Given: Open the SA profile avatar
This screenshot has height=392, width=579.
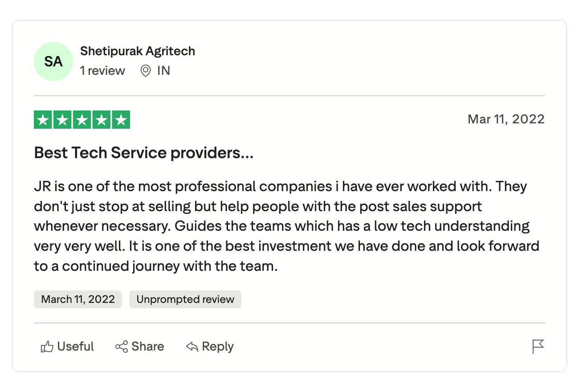Looking at the screenshot, I should click(x=53, y=61).
